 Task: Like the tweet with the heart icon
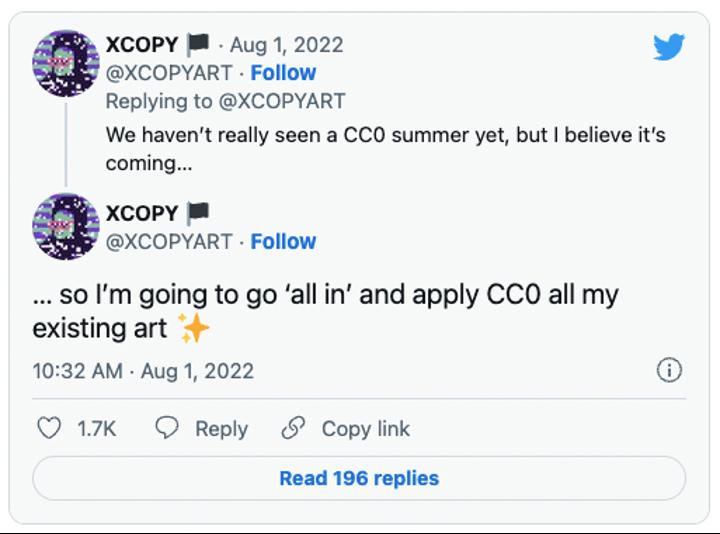click(49, 428)
